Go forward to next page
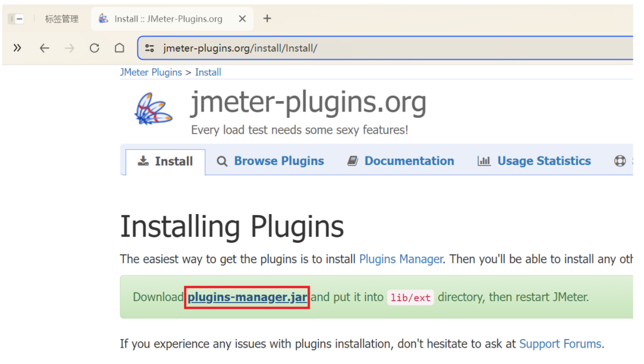The image size is (644, 364). (70, 48)
